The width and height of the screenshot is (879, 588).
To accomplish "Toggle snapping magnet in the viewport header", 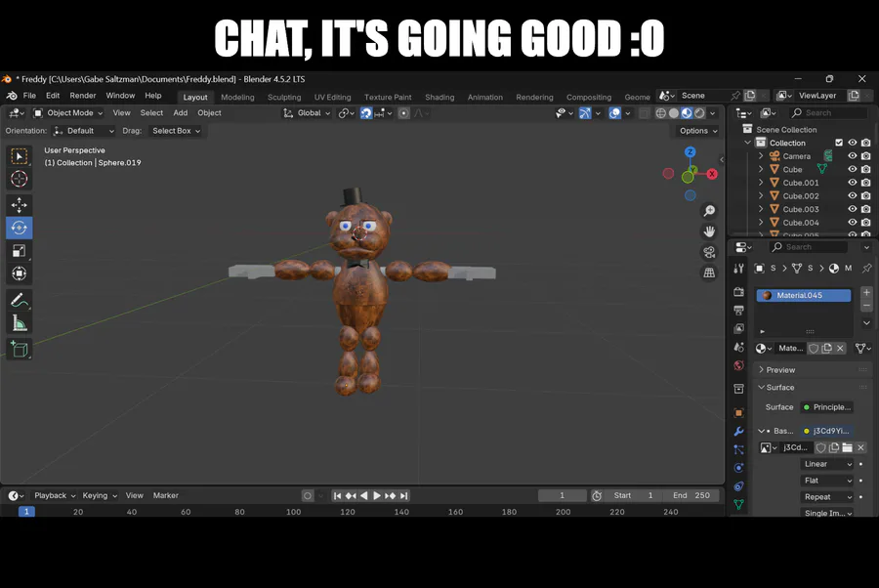I will click(366, 113).
